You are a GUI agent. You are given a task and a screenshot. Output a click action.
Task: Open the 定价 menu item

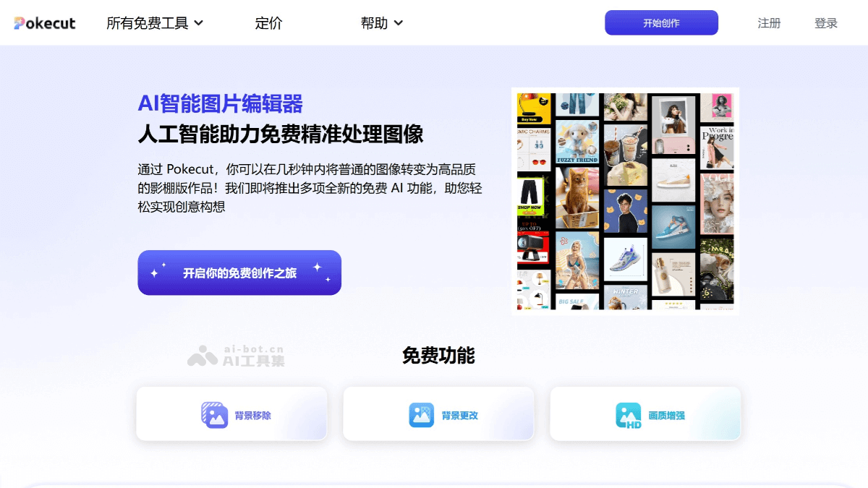click(268, 22)
